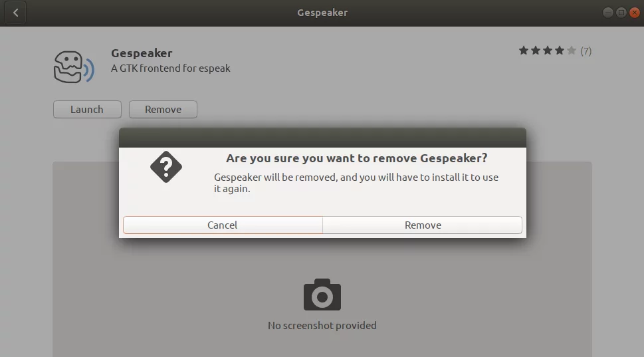The height and width of the screenshot is (357, 644).
Task: Cancel the Gespeaker removal dialog
Action: (223, 225)
